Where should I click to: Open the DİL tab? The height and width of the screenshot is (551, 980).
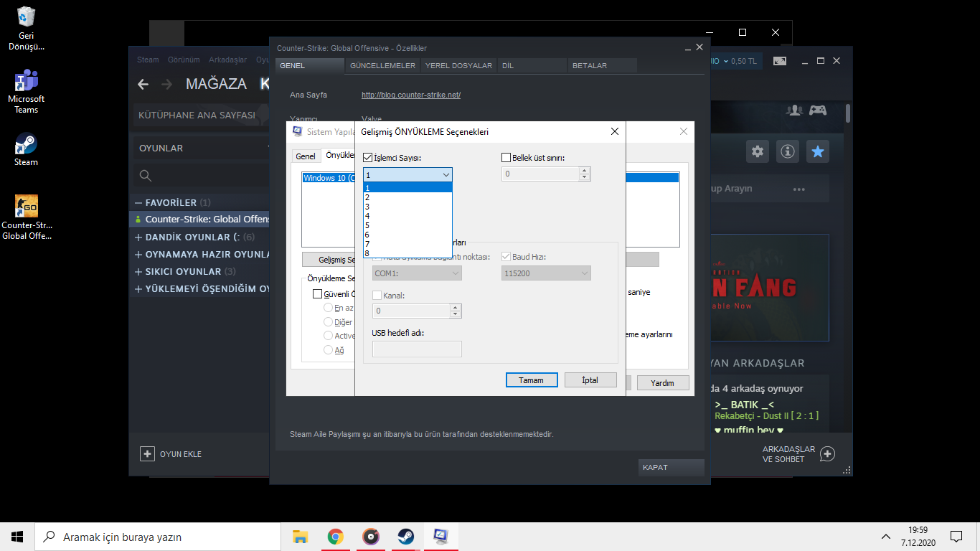[x=532, y=65]
